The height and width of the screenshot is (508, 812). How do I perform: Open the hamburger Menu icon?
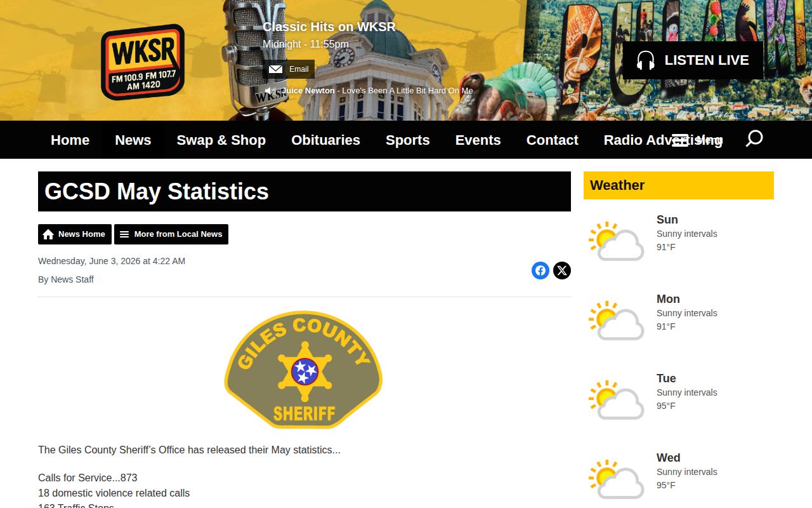(680, 140)
